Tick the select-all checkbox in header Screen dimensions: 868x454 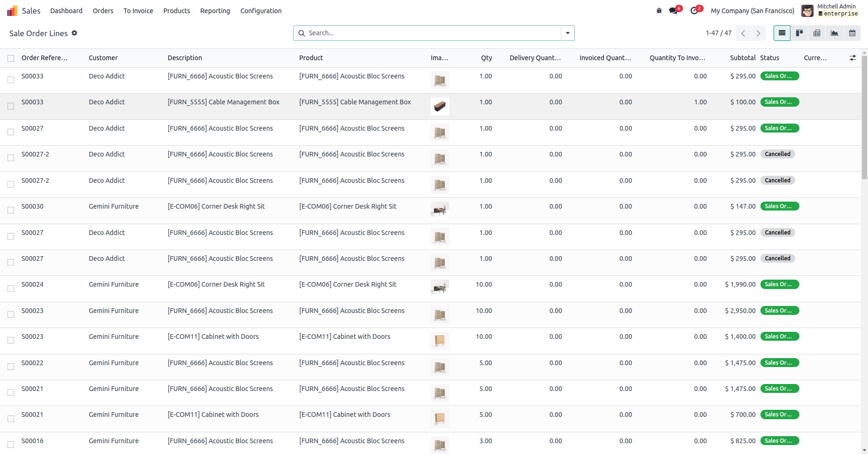point(11,58)
